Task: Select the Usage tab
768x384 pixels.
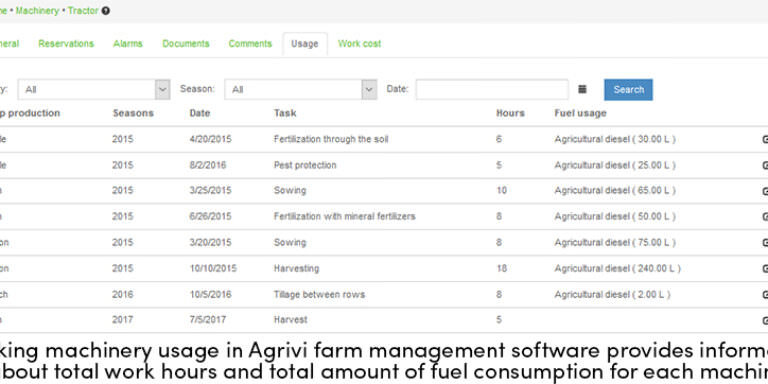Action: [x=305, y=44]
